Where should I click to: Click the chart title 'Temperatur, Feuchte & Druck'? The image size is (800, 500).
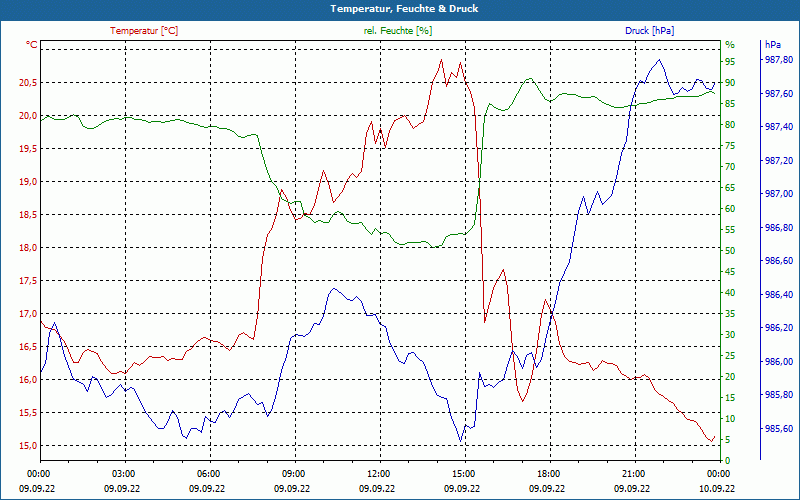[404, 9]
